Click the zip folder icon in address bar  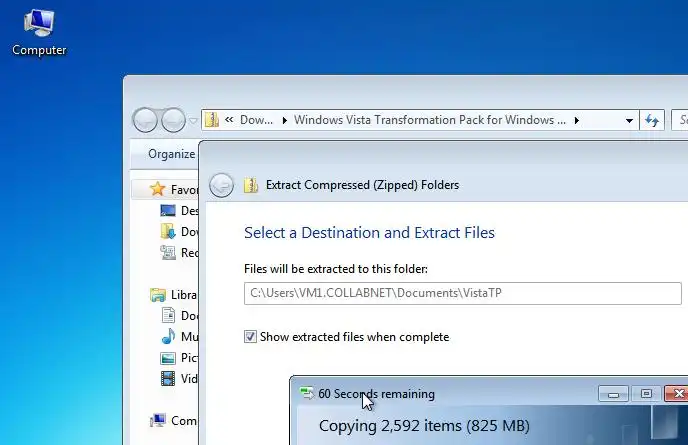pyautogui.click(x=211, y=120)
